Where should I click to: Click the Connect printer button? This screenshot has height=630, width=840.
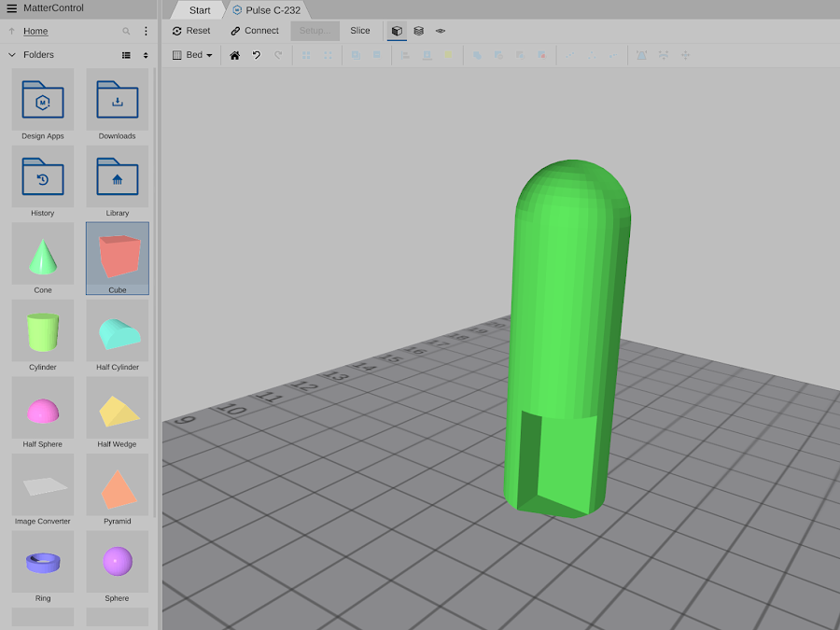[255, 31]
